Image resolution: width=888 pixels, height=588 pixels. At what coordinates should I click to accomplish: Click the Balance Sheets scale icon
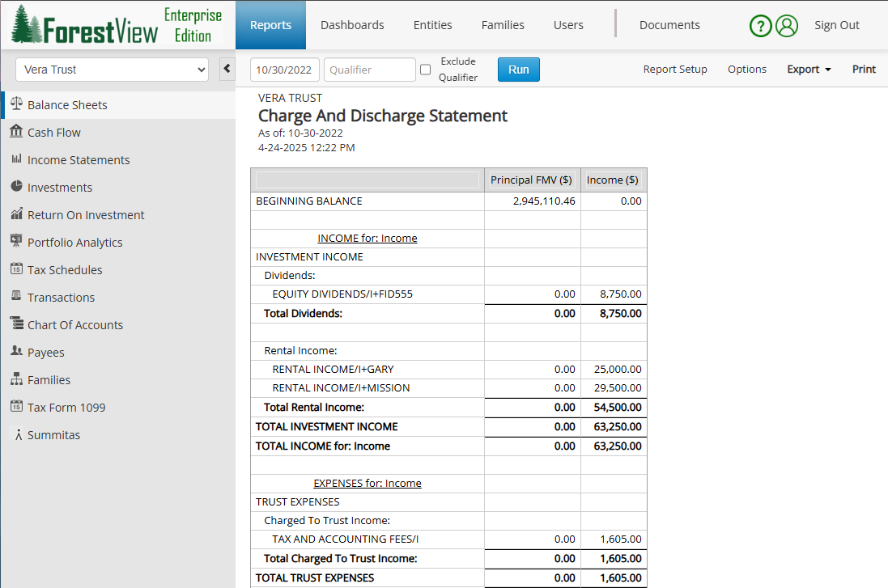click(x=16, y=104)
